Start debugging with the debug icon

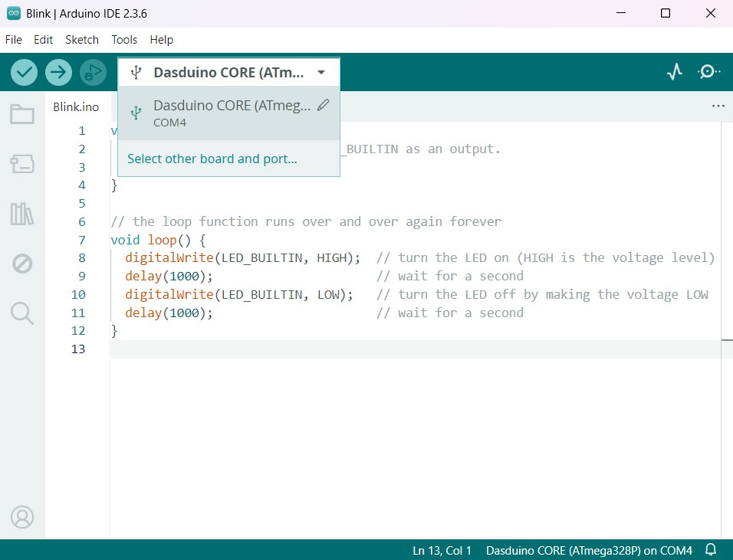pos(93,72)
